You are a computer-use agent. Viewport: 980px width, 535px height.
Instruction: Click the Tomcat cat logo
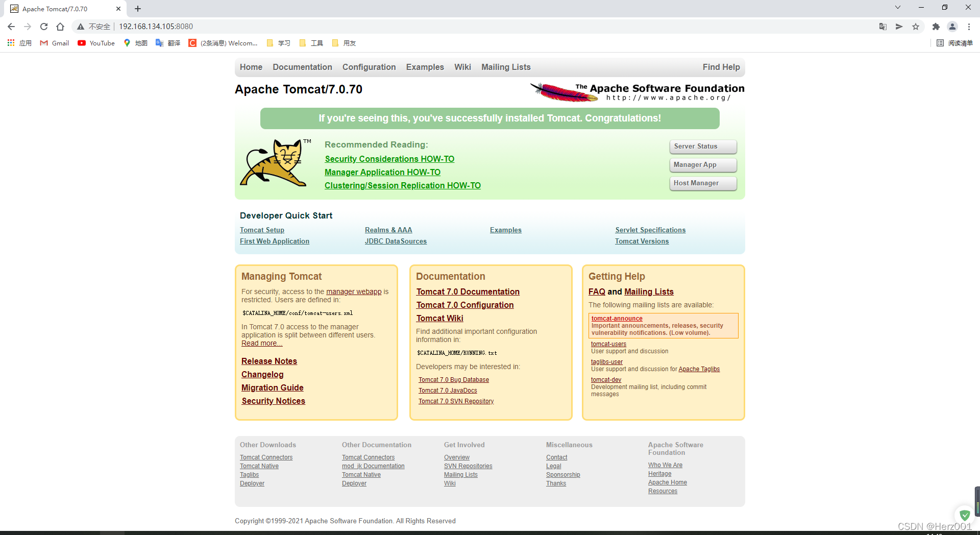coord(276,162)
